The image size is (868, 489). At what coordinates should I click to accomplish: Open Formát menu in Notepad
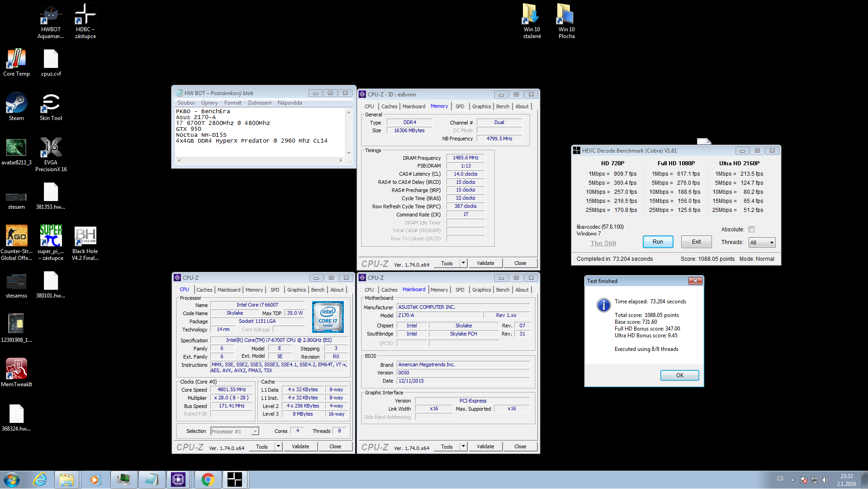(x=233, y=103)
